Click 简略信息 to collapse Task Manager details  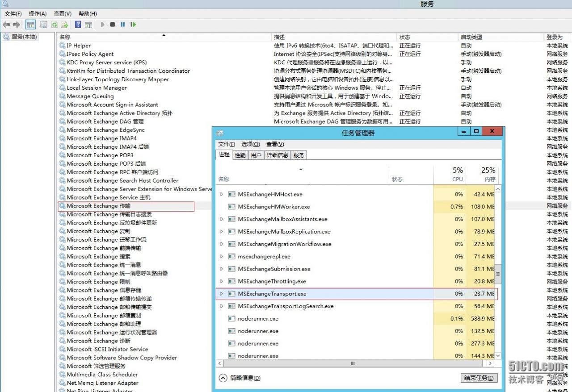pos(240,378)
